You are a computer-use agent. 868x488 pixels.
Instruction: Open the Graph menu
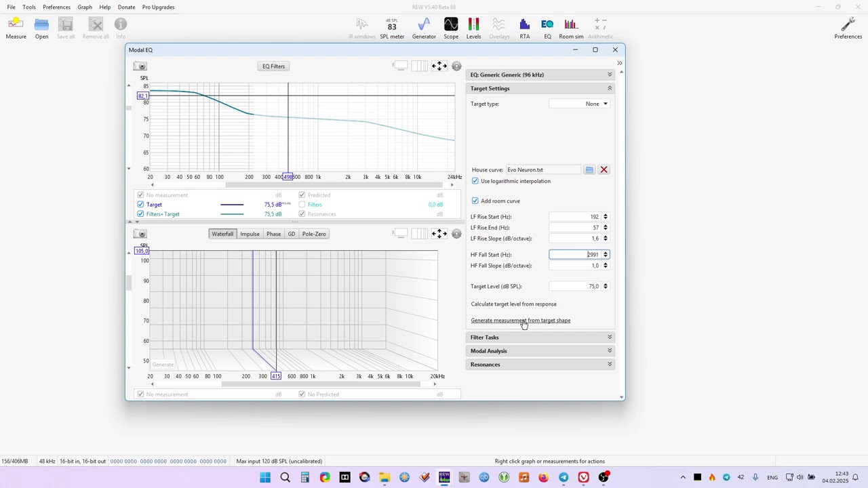85,7
